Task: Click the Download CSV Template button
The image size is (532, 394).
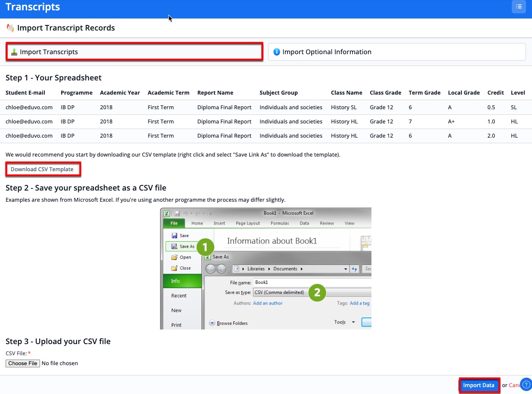Action: coord(42,169)
